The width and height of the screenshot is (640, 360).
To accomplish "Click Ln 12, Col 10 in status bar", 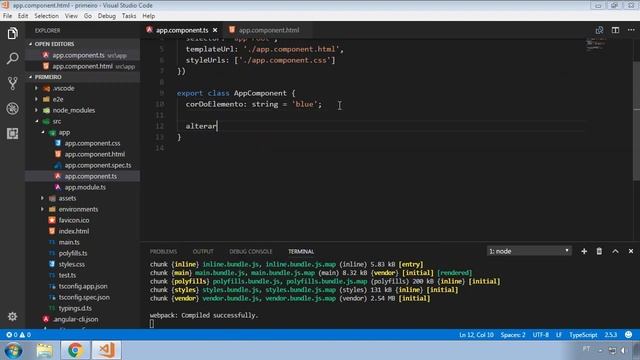I will pyautogui.click(x=476, y=335).
